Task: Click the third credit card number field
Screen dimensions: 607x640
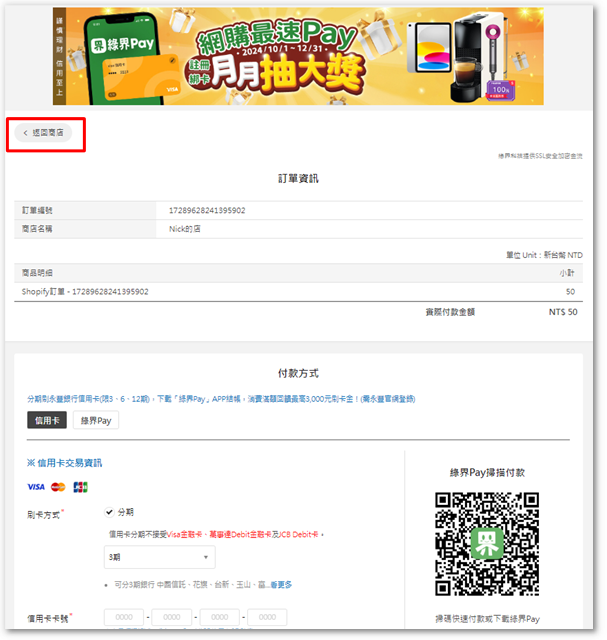Action: point(219,618)
